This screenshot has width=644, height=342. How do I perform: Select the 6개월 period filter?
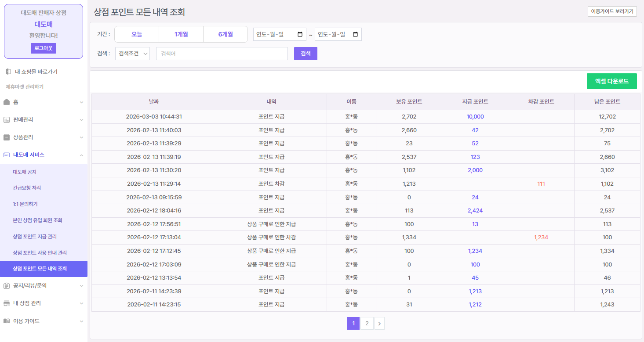[x=226, y=34]
